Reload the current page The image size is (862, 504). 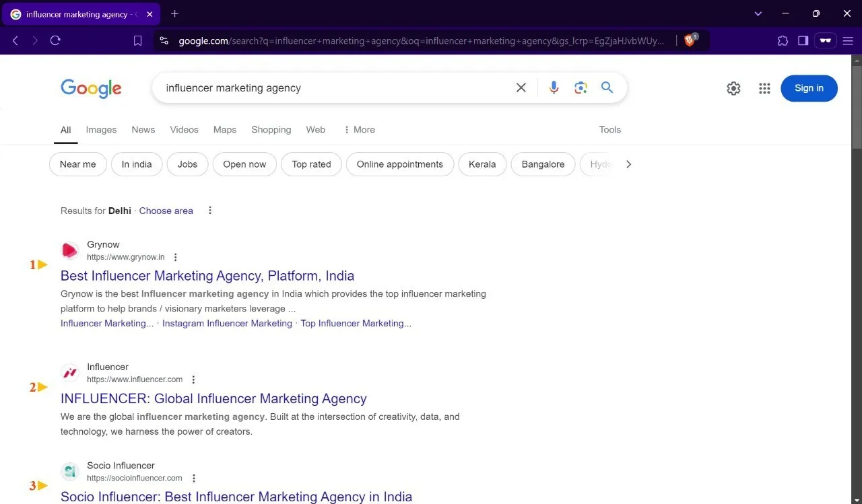click(55, 40)
